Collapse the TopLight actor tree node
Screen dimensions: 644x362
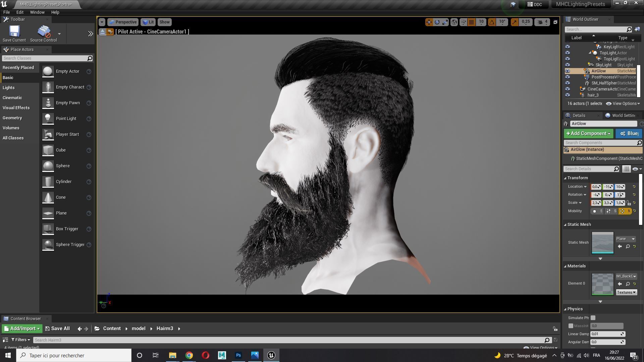[x=590, y=53]
